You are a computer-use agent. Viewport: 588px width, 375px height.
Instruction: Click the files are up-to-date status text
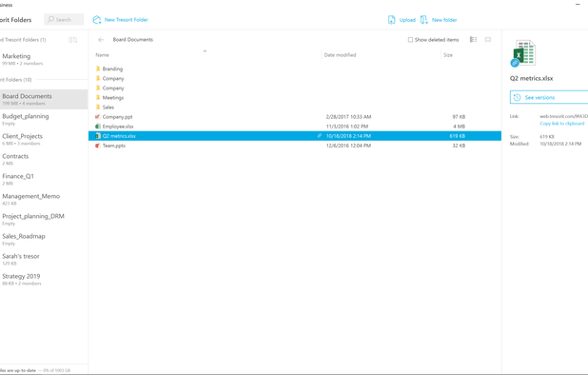pos(18,370)
